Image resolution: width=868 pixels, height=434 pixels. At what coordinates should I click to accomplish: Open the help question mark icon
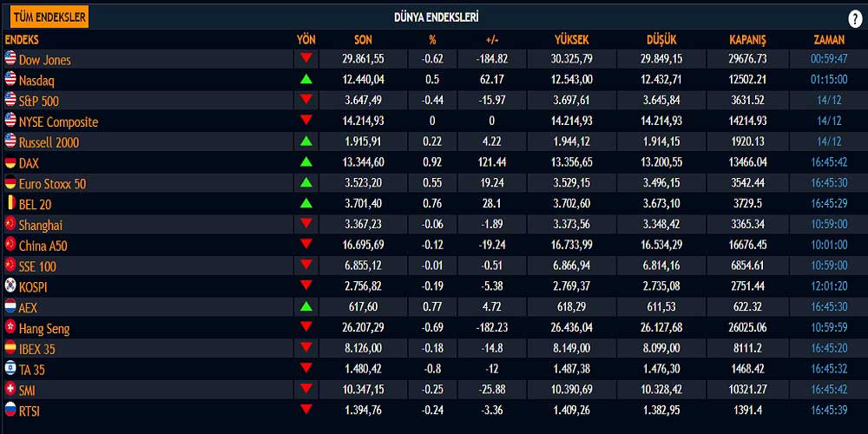(855, 19)
